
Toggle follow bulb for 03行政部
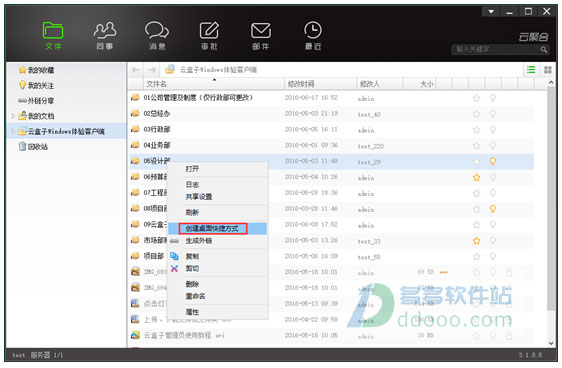(x=493, y=130)
